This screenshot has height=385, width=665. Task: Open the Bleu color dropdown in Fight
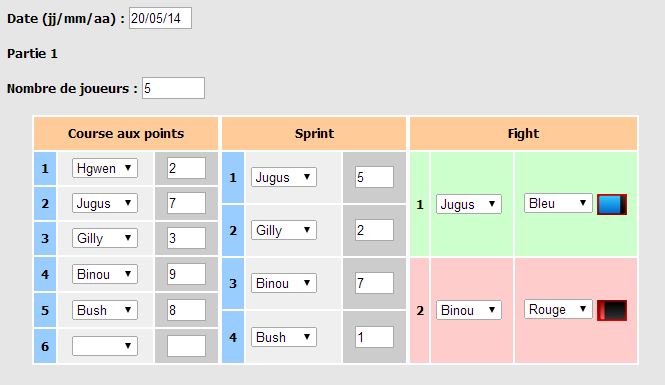click(x=558, y=204)
